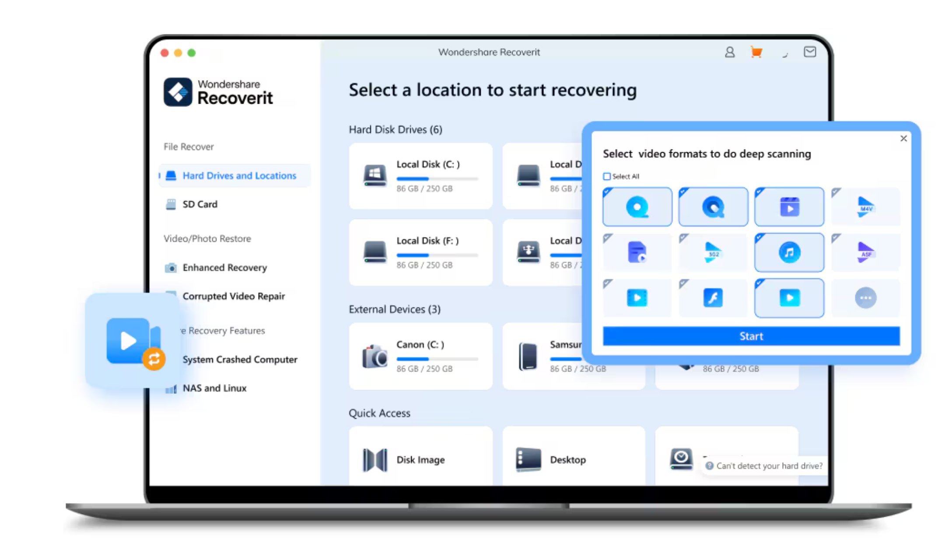This screenshot has width=945, height=560.
Task: Enable the film strip format tile
Action: (x=637, y=298)
